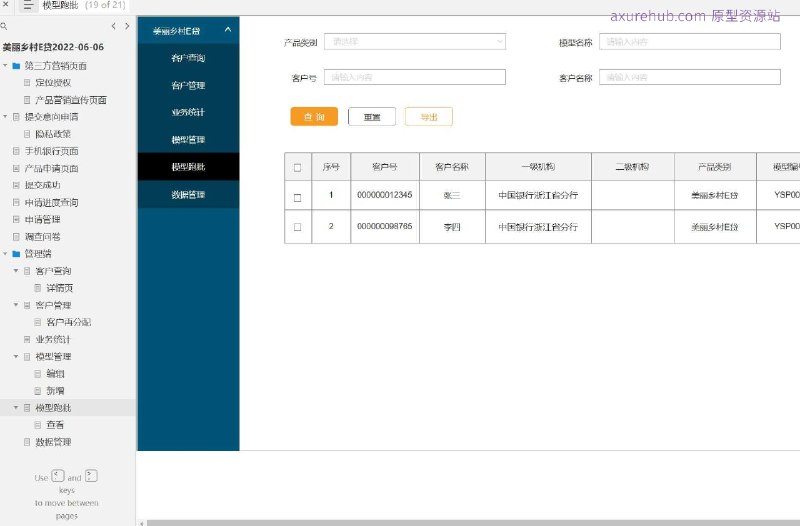The image size is (800, 526).
Task: Click cell 000000012345 in table
Action: [x=385, y=195]
